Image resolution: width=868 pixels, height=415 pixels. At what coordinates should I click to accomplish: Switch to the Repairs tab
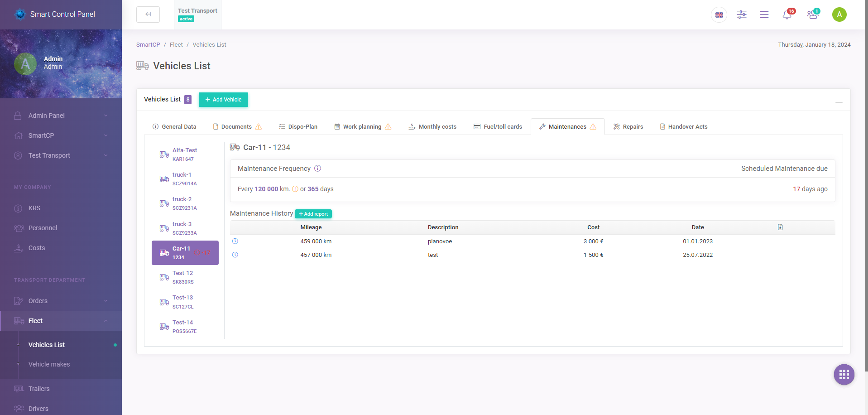click(628, 126)
